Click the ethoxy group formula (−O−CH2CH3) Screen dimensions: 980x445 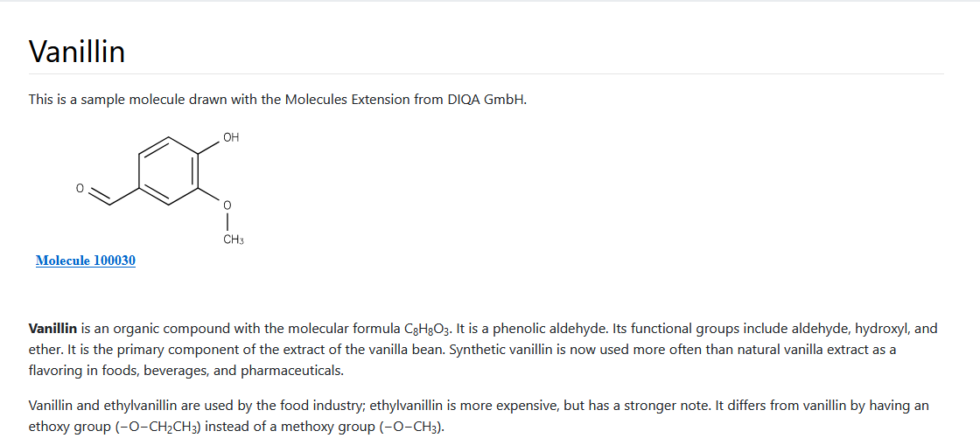(x=158, y=428)
